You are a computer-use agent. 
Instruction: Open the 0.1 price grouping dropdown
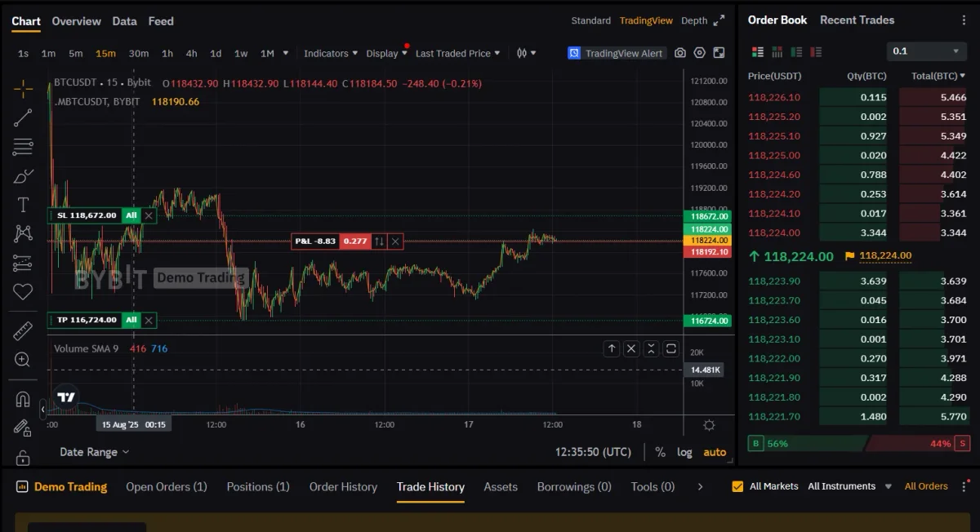click(927, 51)
